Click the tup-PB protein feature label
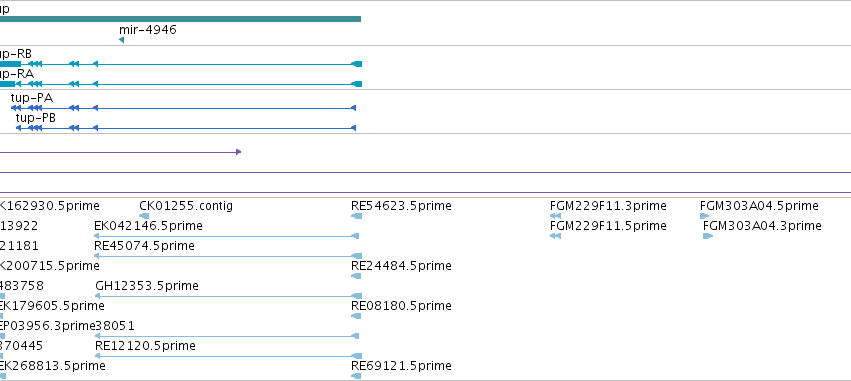 coord(36,118)
